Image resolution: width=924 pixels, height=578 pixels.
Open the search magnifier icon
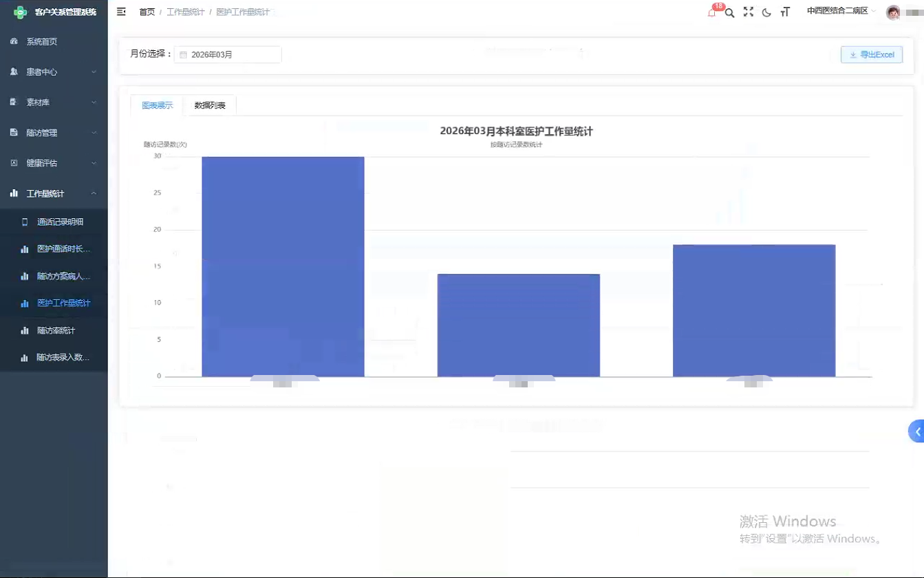[x=730, y=12]
